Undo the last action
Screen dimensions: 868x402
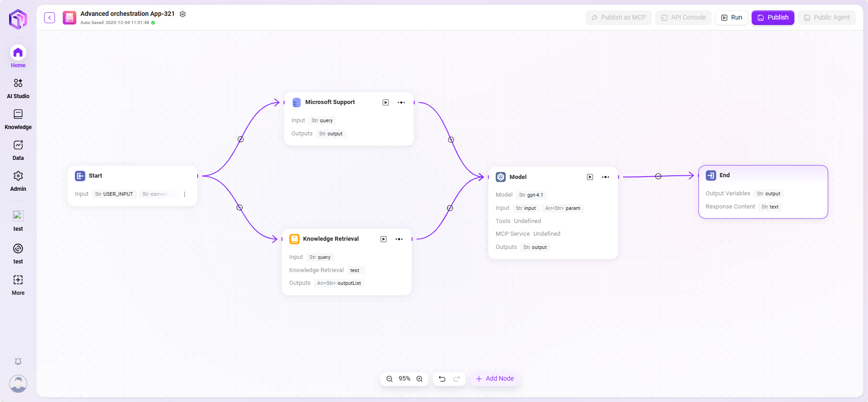(x=442, y=379)
